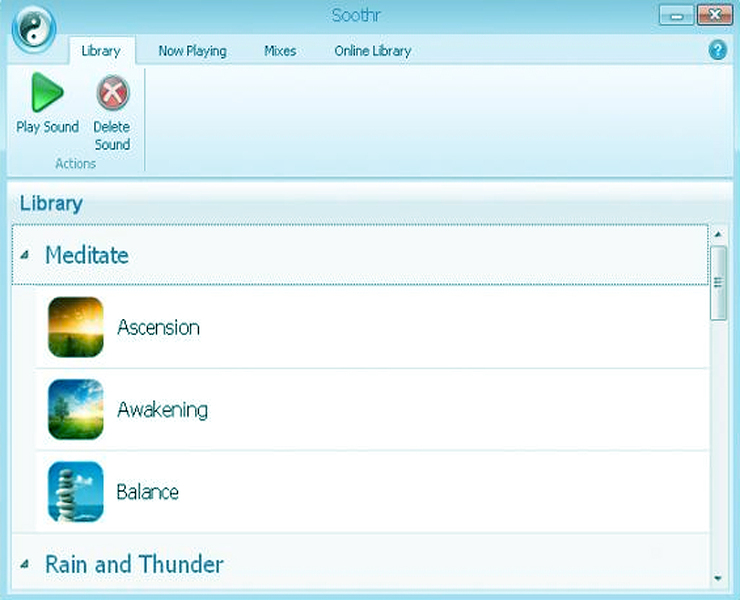The image size is (740, 600).
Task: Open help with the blue question mark
Action: coord(717,50)
